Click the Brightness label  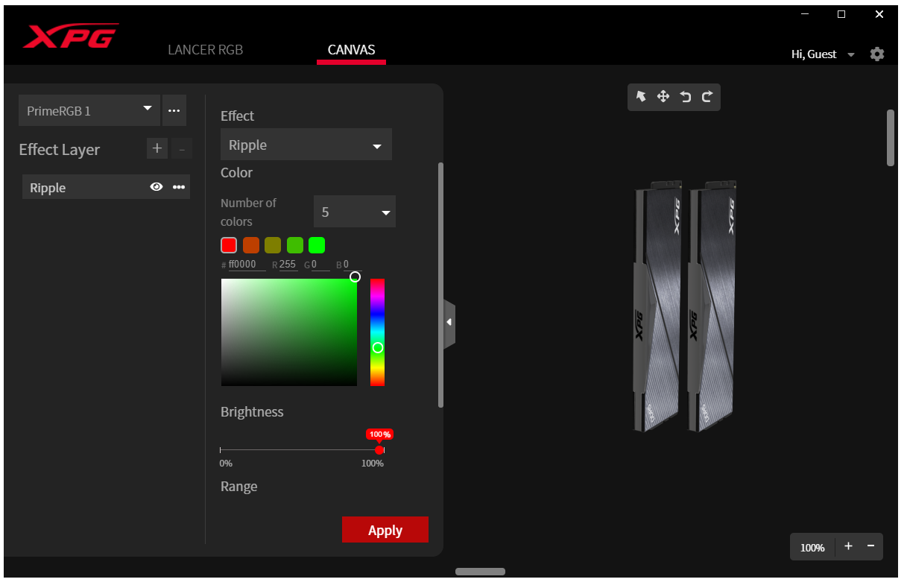click(252, 411)
